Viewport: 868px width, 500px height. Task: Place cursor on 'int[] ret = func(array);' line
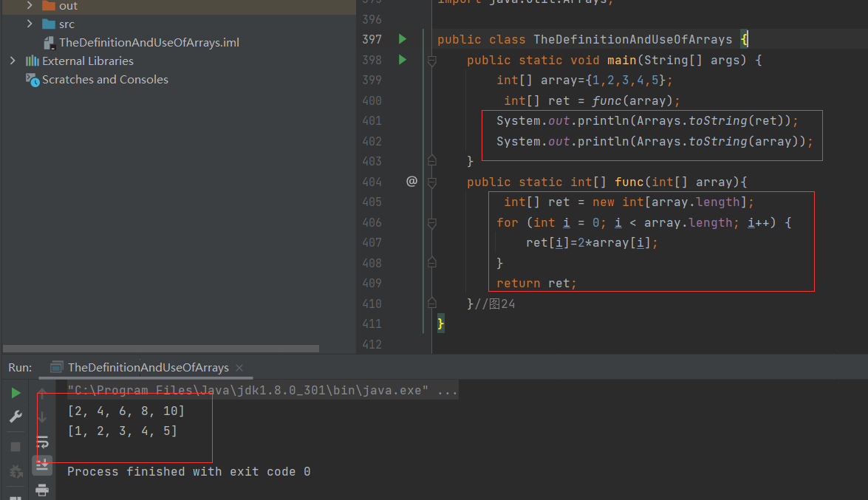[x=592, y=100]
